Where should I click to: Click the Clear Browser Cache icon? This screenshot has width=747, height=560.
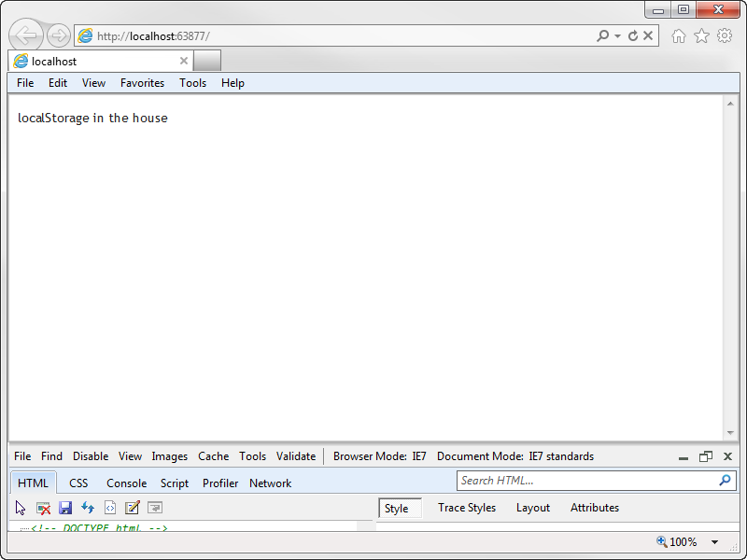point(43,507)
